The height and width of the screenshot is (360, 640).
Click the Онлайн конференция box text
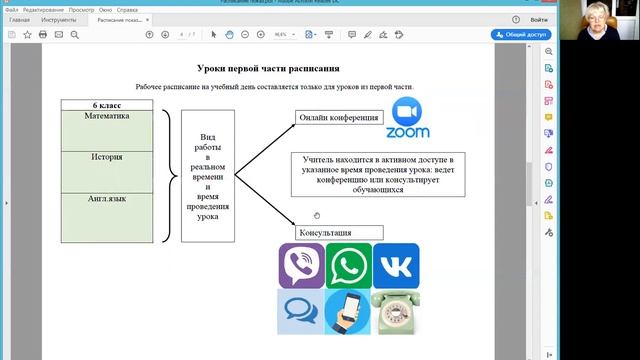pos(339,118)
